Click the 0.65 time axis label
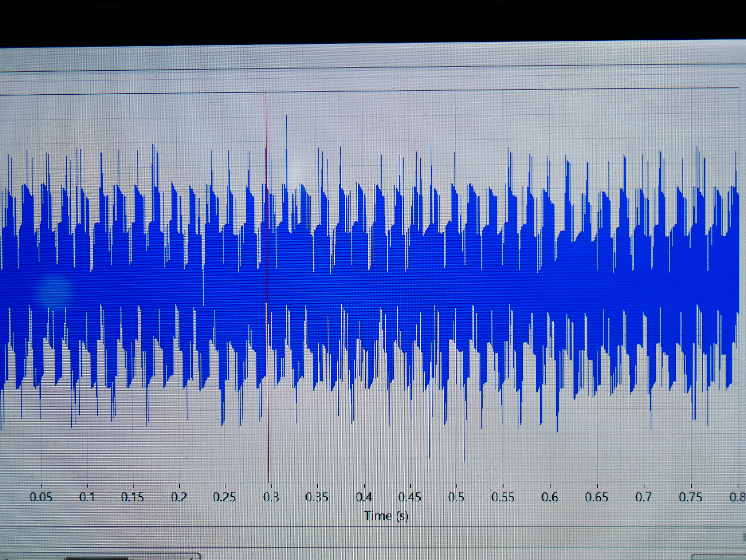This screenshot has height=560, width=746. [x=597, y=497]
